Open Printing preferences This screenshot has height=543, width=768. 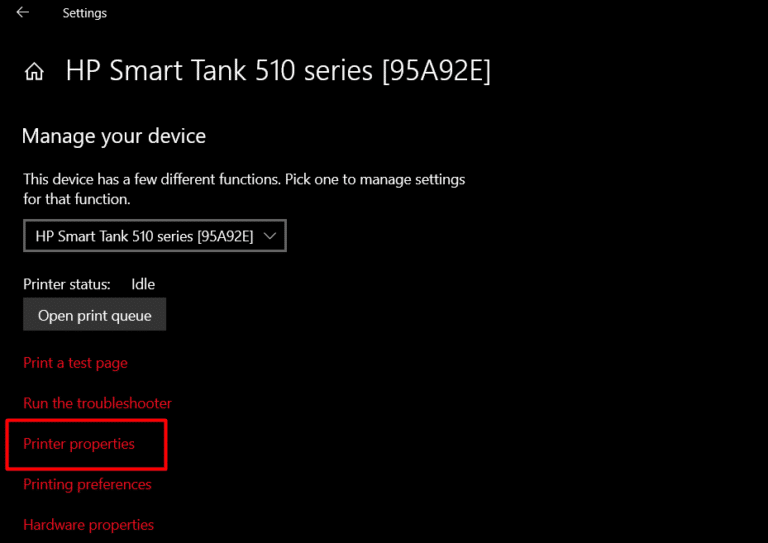coord(87,484)
